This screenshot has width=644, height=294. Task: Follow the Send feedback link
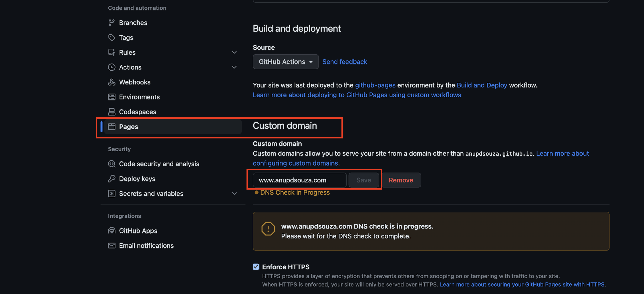[345, 62]
